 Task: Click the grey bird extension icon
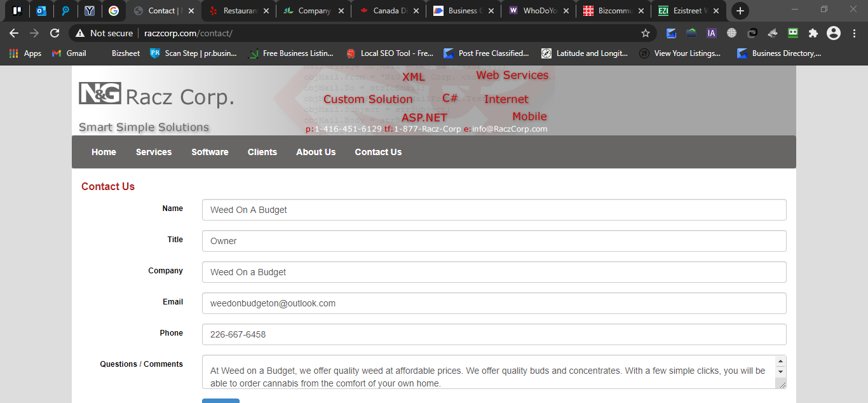click(773, 33)
